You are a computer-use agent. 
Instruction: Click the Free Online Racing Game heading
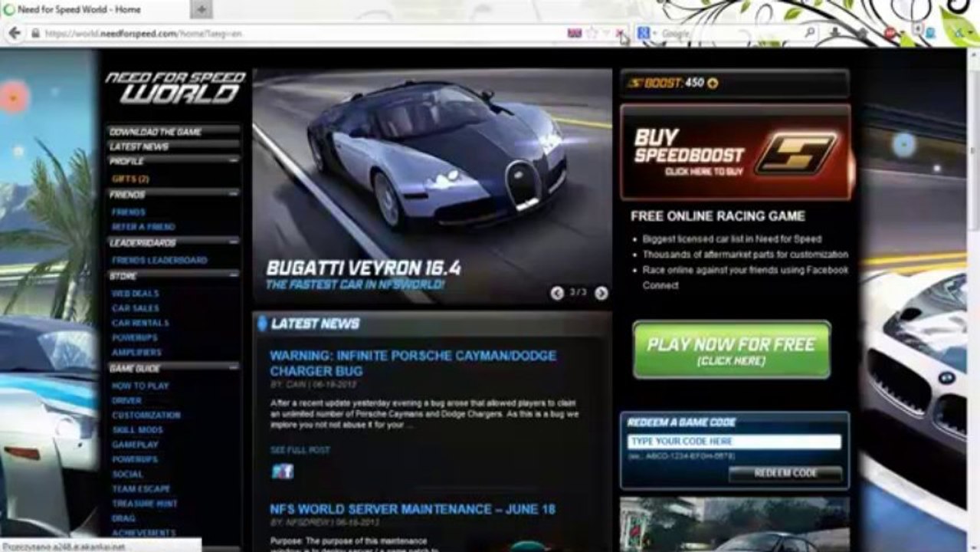point(717,216)
